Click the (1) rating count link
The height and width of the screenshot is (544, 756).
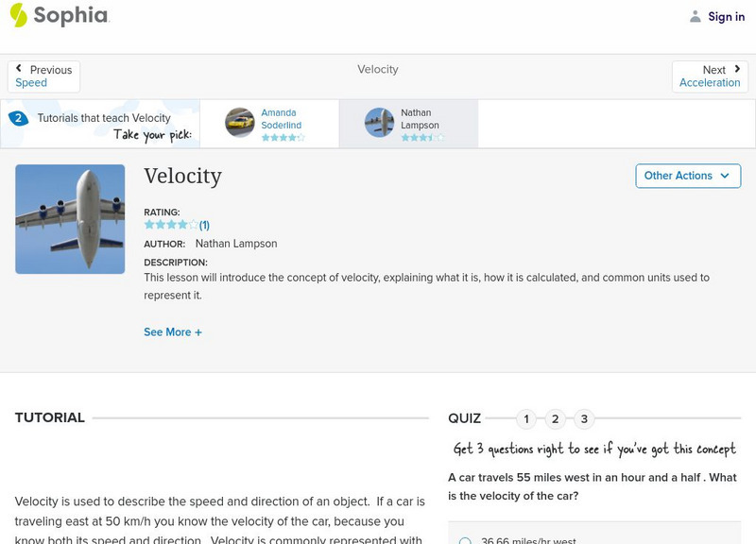[x=204, y=225]
